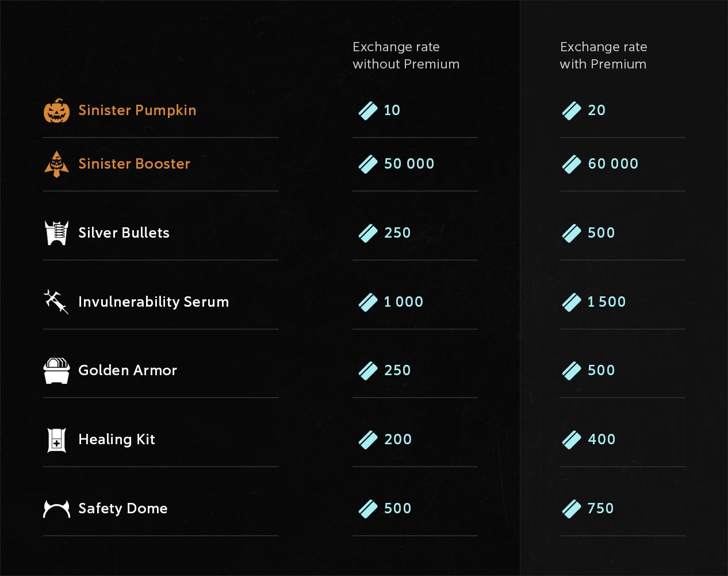This screenshot has height=576, width=728.
Task: Click the Healing Kit non-Premium value 200
Action: point(398,440)
